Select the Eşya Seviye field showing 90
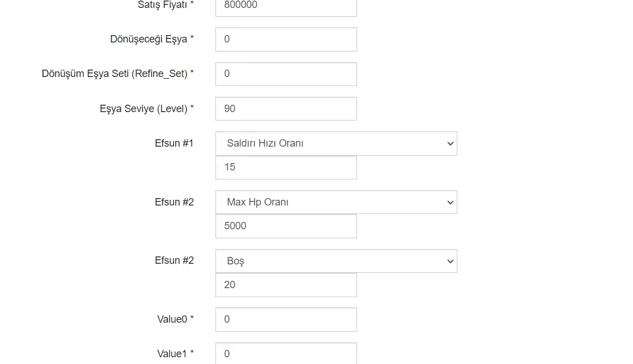 [x=286, y=109]
